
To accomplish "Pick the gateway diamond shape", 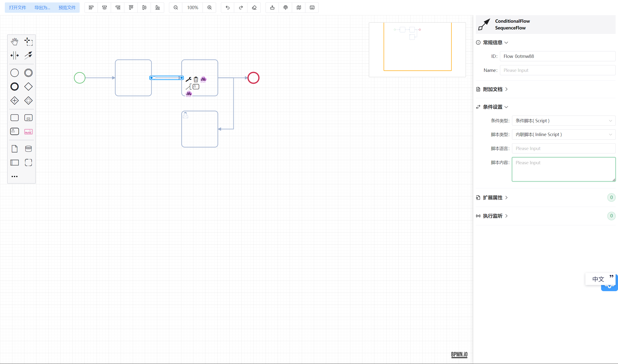I will coord(28,87).
